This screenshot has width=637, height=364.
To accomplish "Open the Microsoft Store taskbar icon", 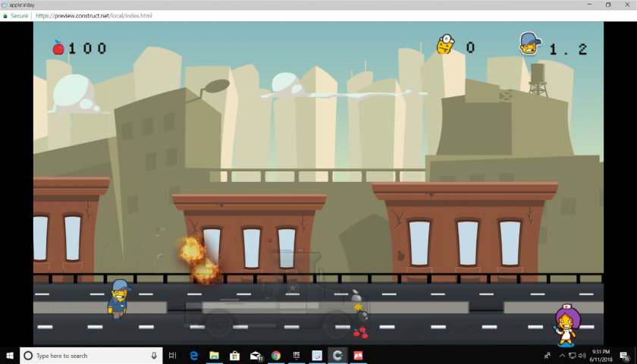I will (x=234, y=355).
